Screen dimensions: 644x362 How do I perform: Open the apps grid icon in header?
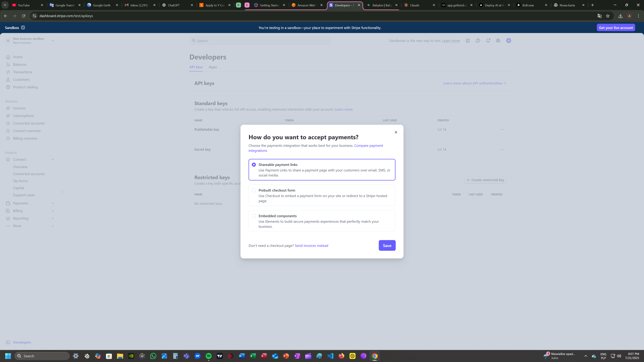[468, 41]
